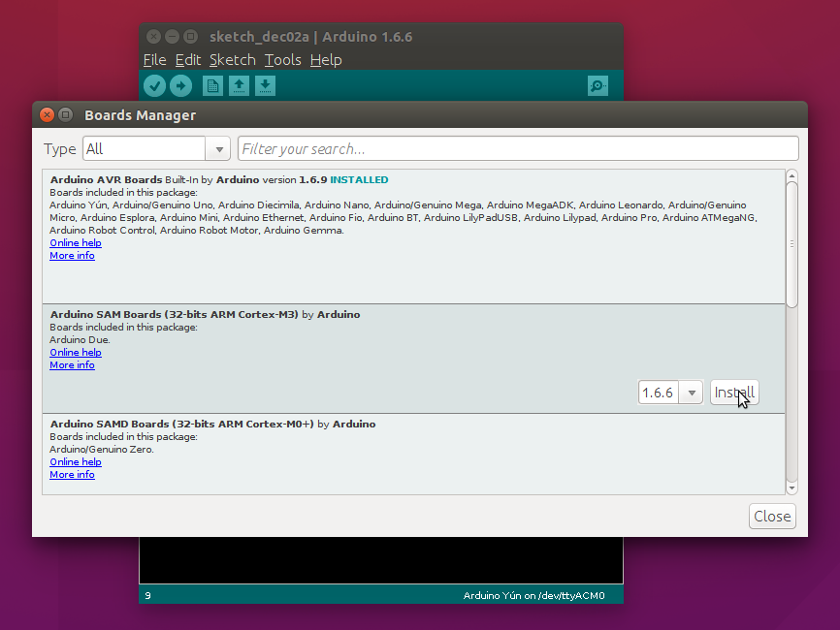Close the Boards Manager with Close button
This screenshot has height=630, width=840.
point(772,516)
